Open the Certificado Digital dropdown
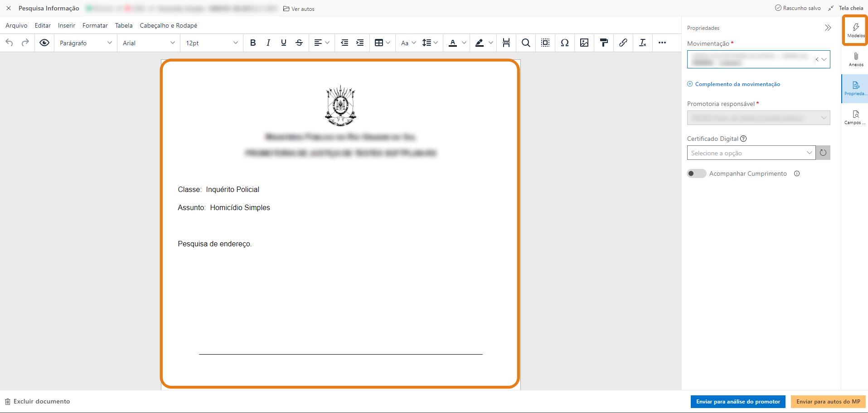Image resolution: width=868 pixels, height=413 pixels. [751, 153]
